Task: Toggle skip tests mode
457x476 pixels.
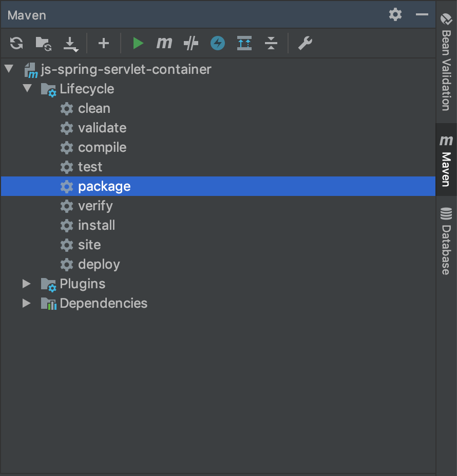Action: 191,44
